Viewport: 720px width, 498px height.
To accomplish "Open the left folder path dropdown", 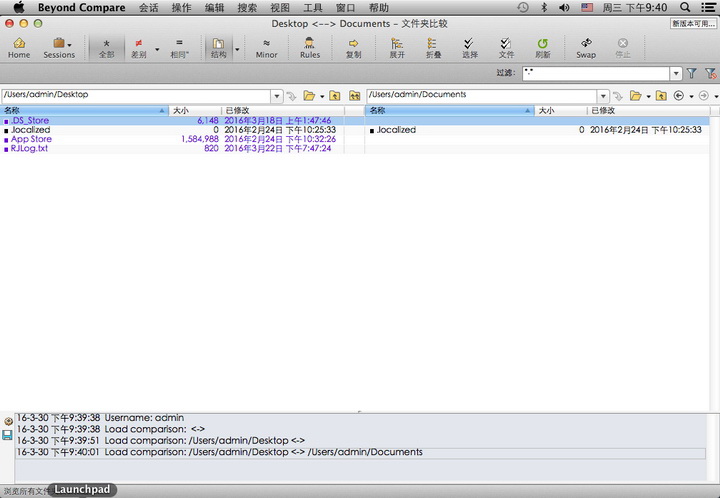I will pos(277,96).
